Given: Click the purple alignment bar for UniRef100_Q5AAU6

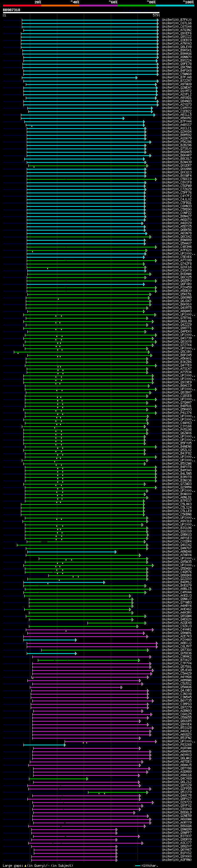Looking at the screenshot, I should 76,687.
